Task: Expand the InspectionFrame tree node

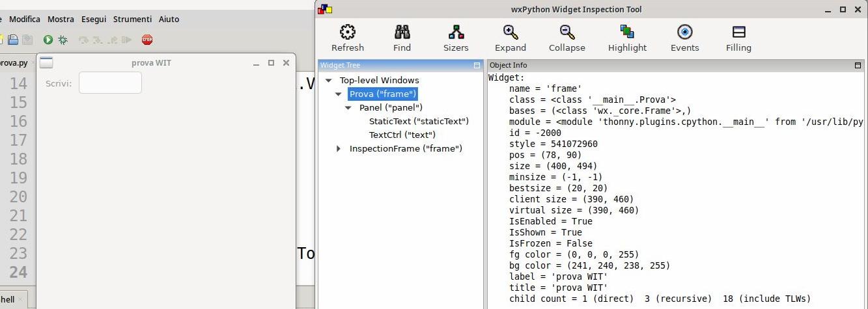Action: pos(339,149)
